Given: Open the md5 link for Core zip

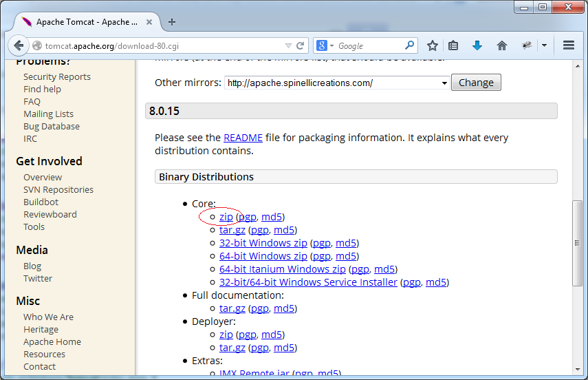Looking at the screenshot, I should pos(272,217).
